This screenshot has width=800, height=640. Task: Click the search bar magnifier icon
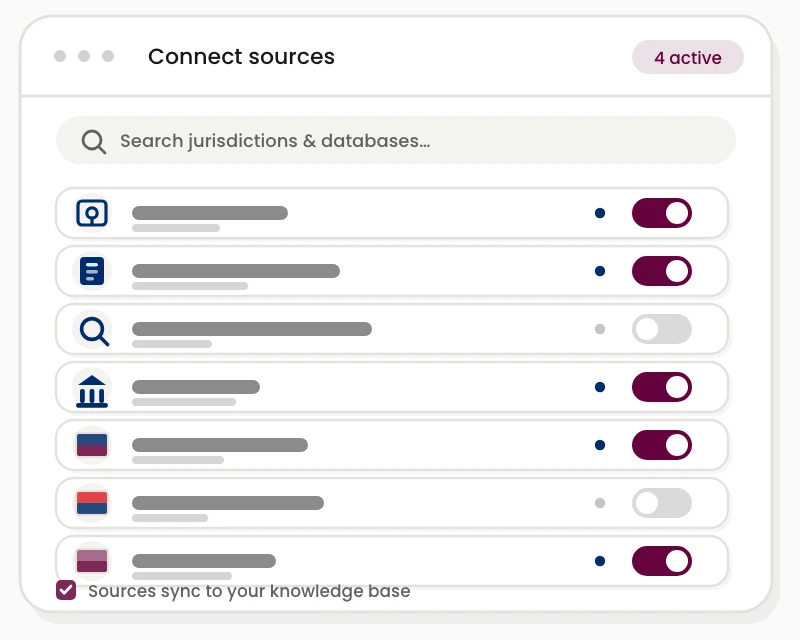94,141
